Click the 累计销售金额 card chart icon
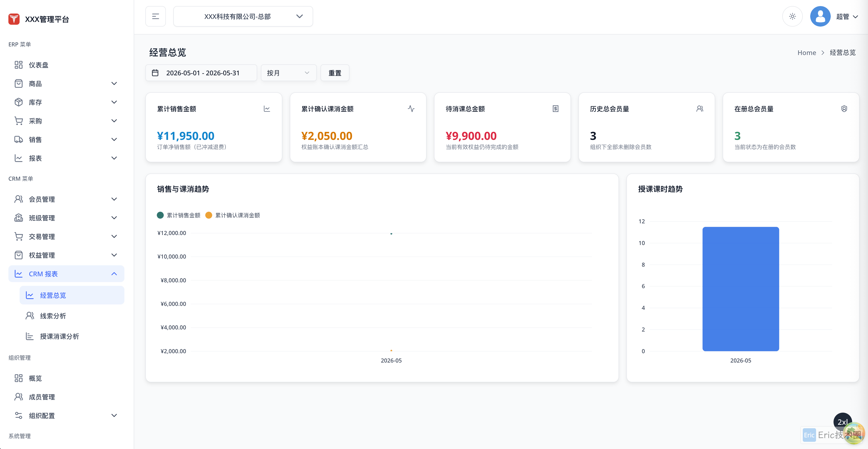Image resolution: width=868 pixels, height=449 pixels. click(x=267, y=109)
